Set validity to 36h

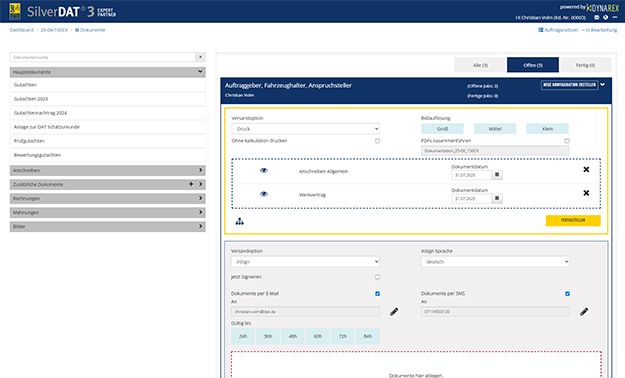tap(268, 336)
